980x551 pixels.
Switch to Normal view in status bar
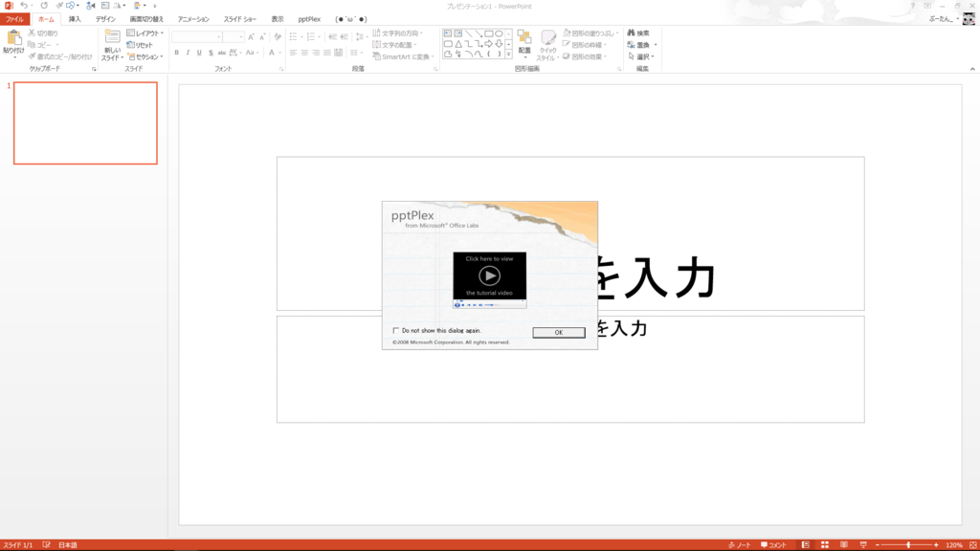(806, 544)
